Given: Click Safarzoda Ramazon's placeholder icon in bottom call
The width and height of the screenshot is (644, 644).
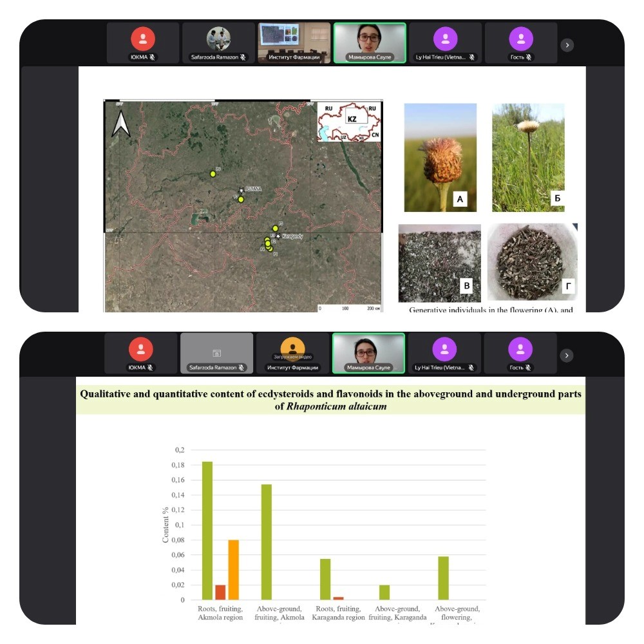Looking at the screenshot, I should [216, 352].
